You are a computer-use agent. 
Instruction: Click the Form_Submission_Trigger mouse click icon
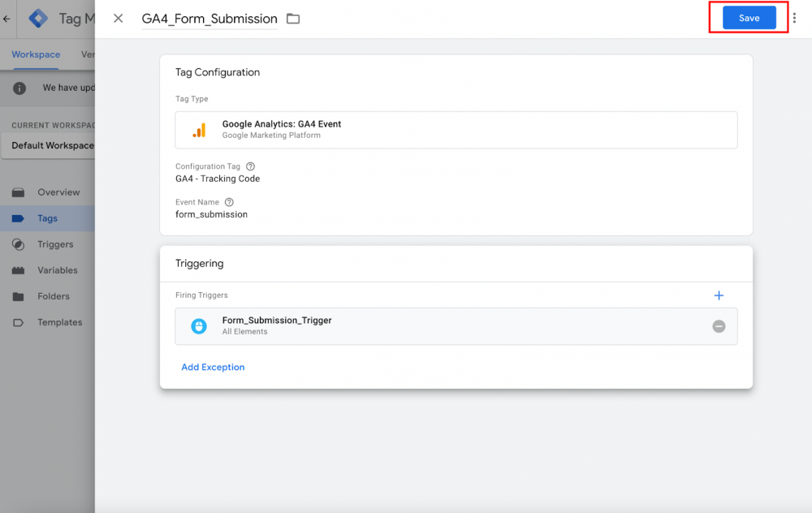click(x=199, y=326)
